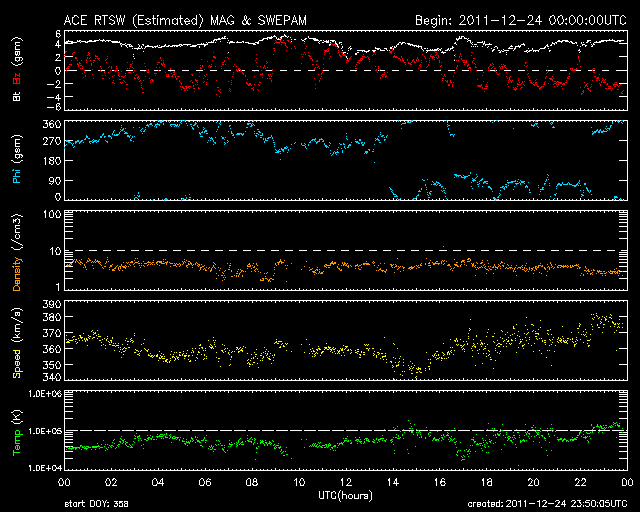Viewport: 640px width, 512px height.
Task: Click the '12' hour label on the time axis
Action: pyautogui.click(x=346, y=483)
